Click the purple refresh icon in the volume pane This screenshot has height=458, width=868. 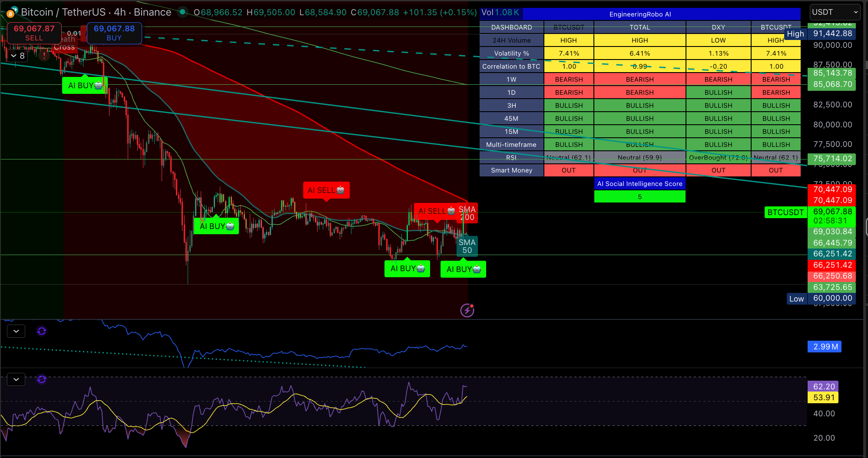click(x=42, y=331)
